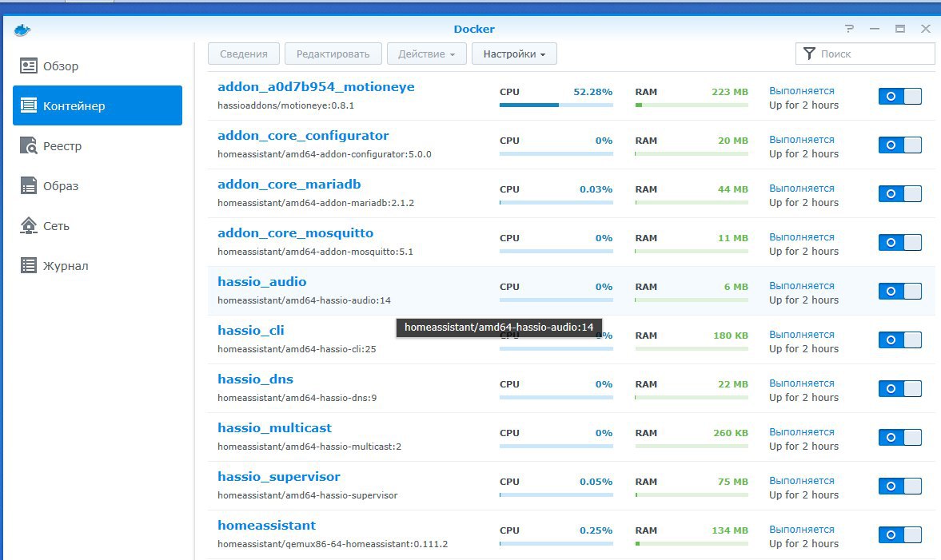Viewport: 941px width, 560px height.
Task: Click the 223 MB RAM value
Action: point(730,92)
